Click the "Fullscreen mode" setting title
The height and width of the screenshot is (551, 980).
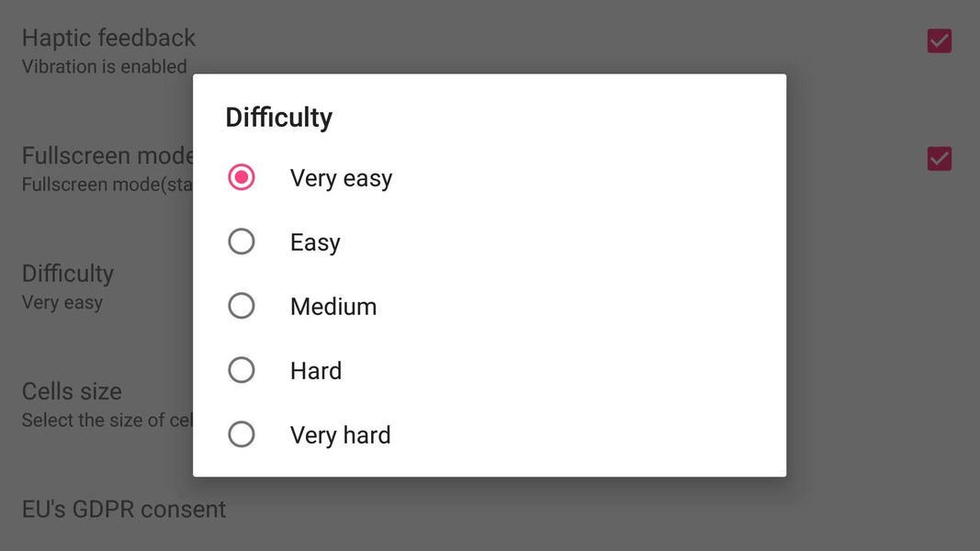(x=107, y=155)
